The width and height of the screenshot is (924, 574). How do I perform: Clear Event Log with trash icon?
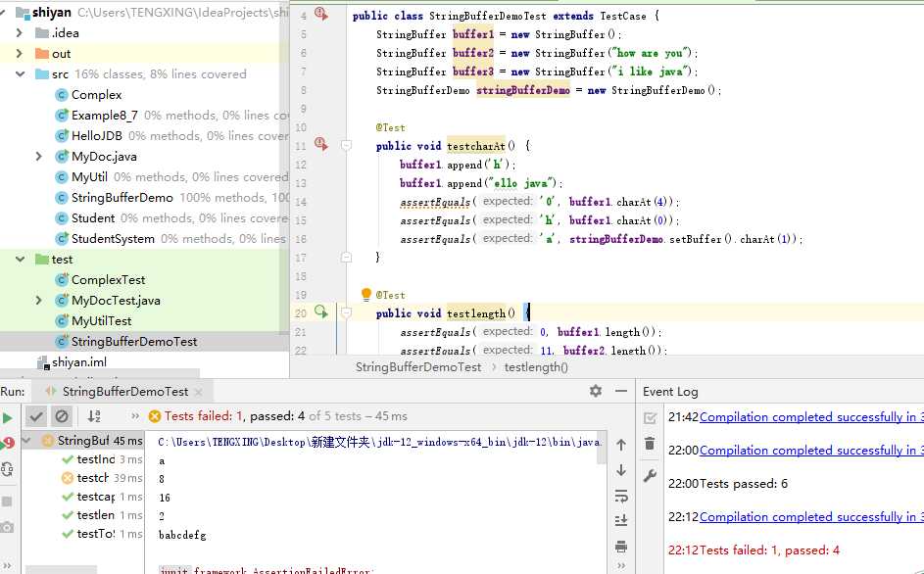[650, 443]
